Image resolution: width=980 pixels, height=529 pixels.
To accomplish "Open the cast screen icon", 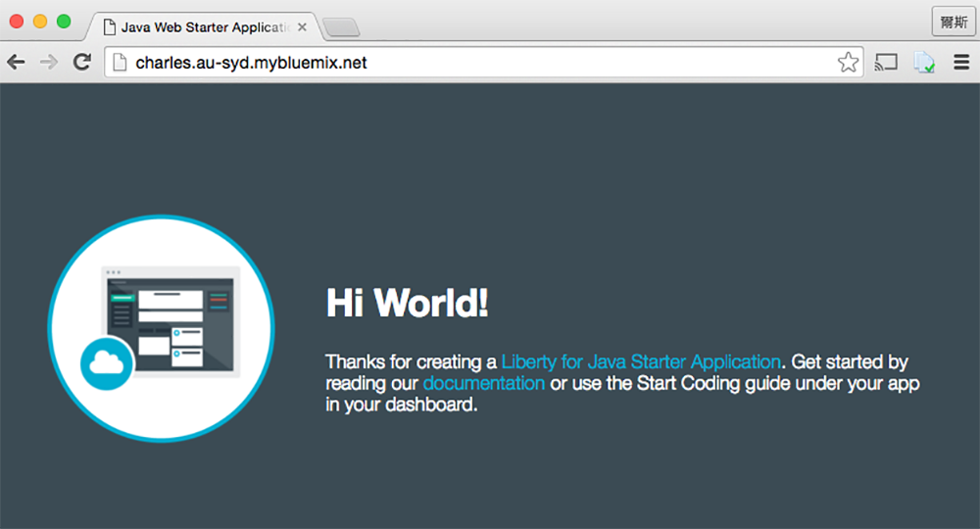I will click(886, 64).
